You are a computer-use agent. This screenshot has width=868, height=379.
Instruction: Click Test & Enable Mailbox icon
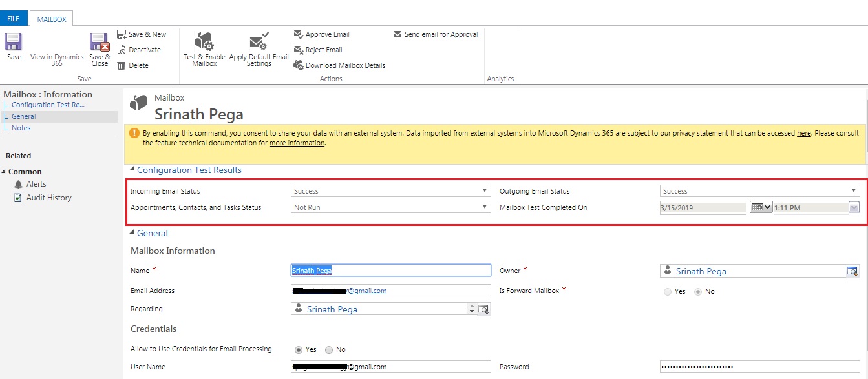tap(204, 43)
